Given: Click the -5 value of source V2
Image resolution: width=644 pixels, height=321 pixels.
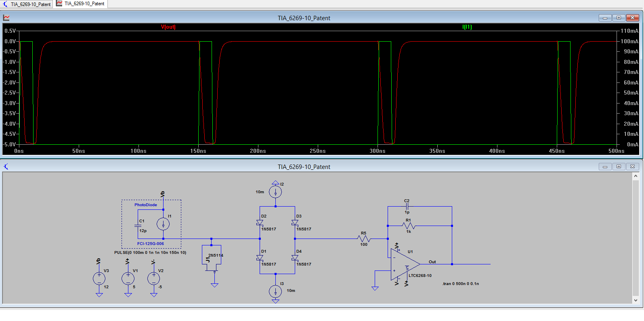Looking at the screenshot, I should tap(160, 287).
